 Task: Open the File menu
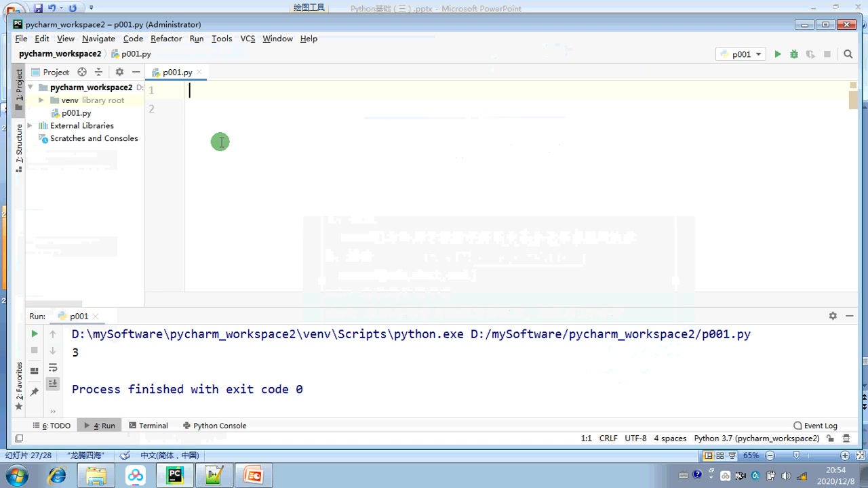pyautogui.click(x=21, y=39)
